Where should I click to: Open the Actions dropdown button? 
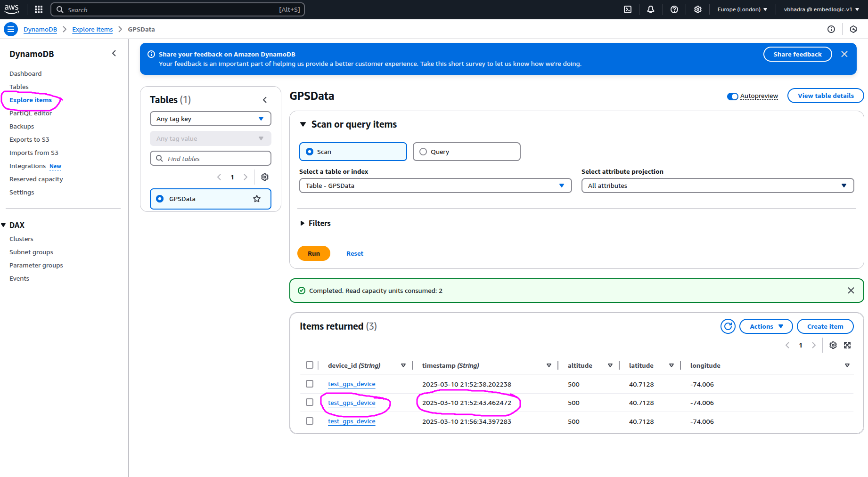tap(766, 326)
